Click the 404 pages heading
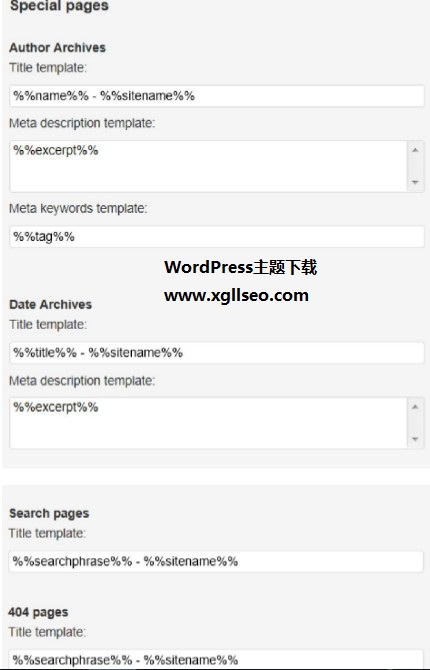 pyautogui.click(x=38, y=612)
